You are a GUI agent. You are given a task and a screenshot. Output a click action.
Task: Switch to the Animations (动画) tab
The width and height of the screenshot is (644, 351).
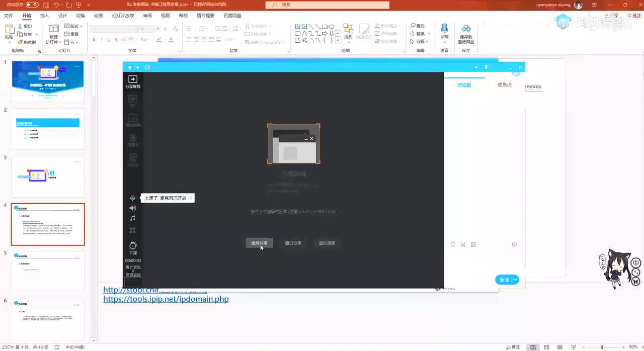pyautogui.click(x=99, y=16)
